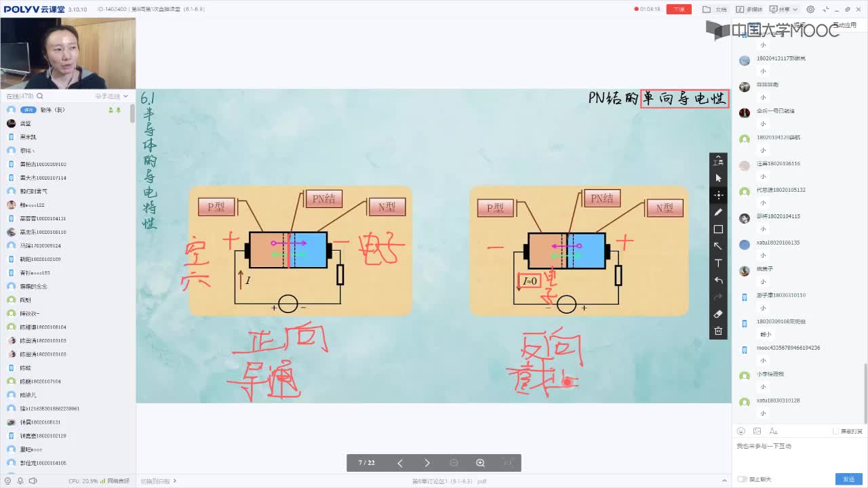
Task: Select the arrow line tool
Action: pyautogui.click(x=718, y=246)
